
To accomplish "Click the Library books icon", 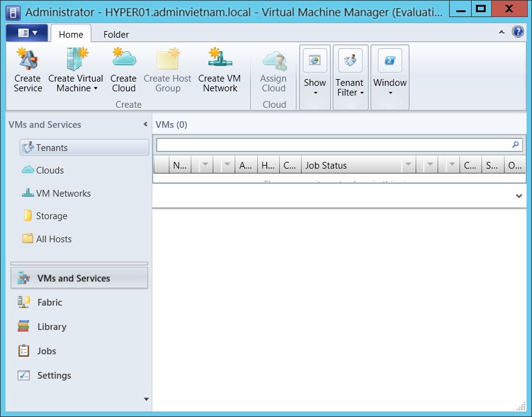I will pyautogui.click(x=23, y=326).
